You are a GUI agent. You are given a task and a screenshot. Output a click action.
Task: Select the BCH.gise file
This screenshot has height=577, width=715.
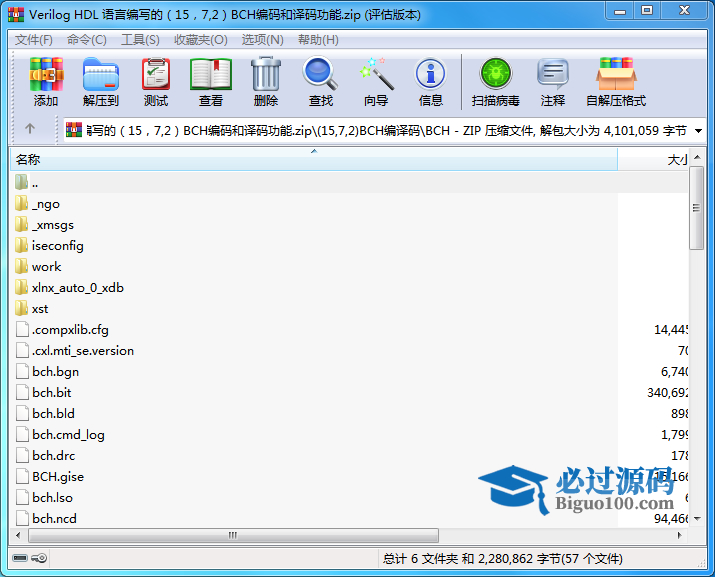click(50, 476)
